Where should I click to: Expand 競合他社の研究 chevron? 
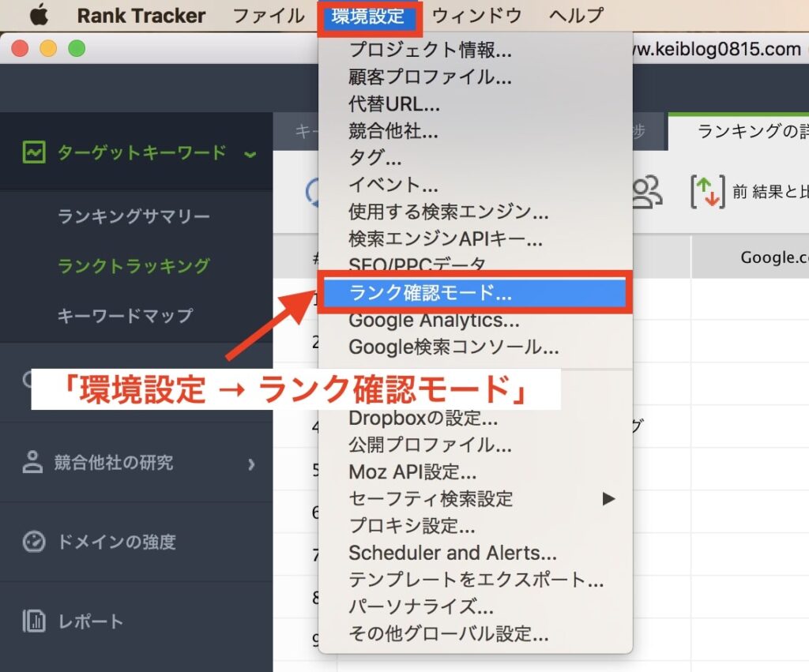tap(251, 464)
